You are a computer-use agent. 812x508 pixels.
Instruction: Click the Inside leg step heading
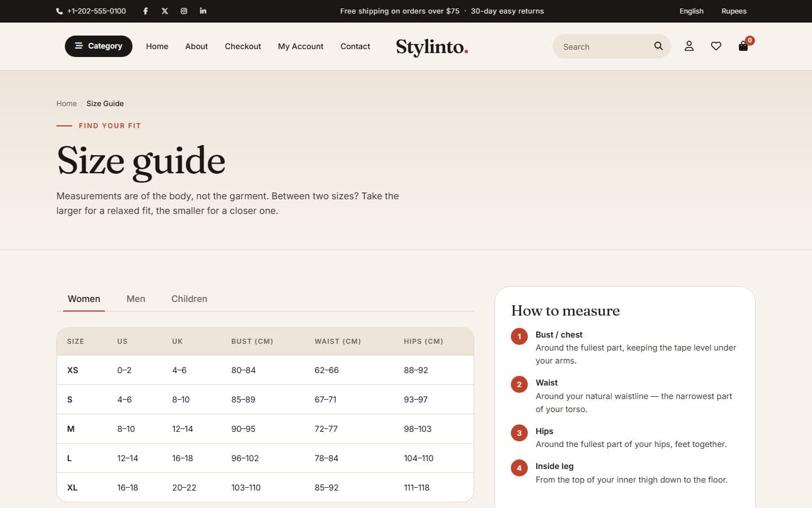click(554, 466)
